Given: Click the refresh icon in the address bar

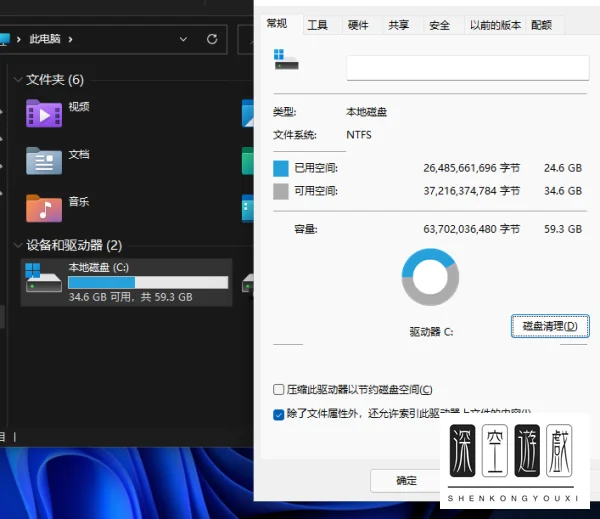Looking at the screenshot, I should (x=212, y=39).
